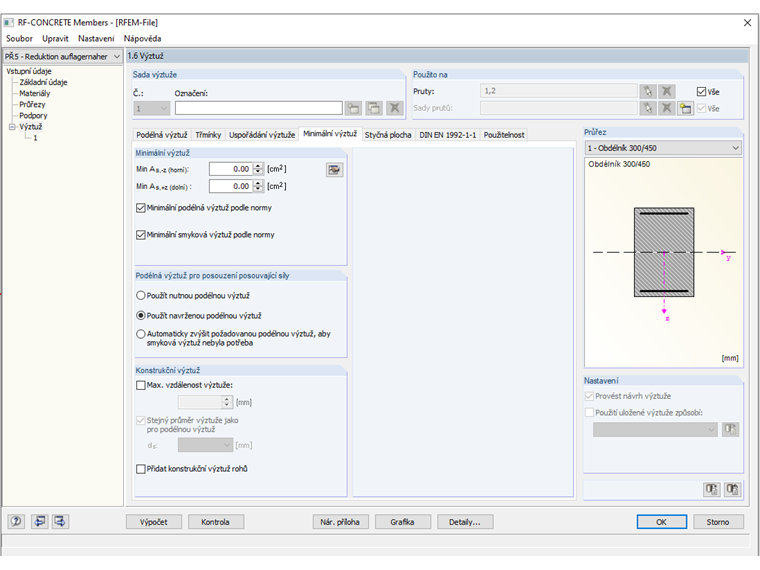Select Základní údaje in tree
Screen dimensions: 760x570
(x=43, y=82)
